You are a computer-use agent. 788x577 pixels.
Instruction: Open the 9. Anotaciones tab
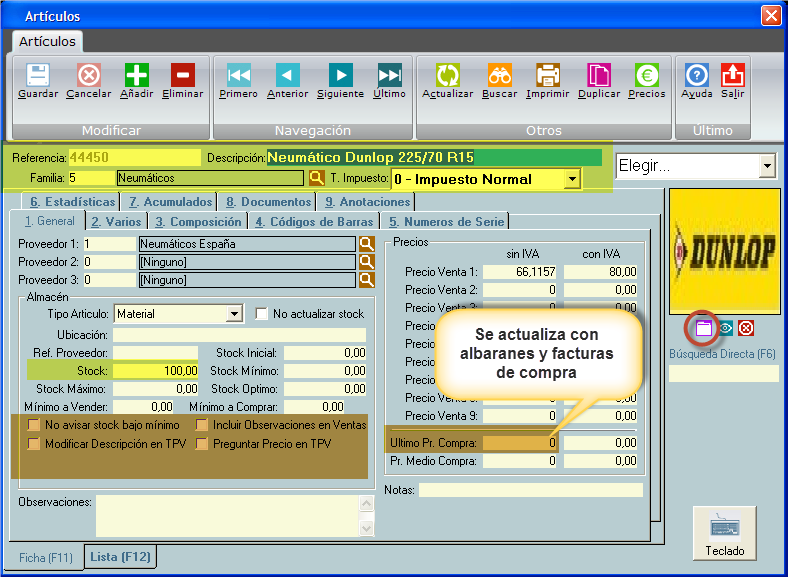tap(367, 202)
